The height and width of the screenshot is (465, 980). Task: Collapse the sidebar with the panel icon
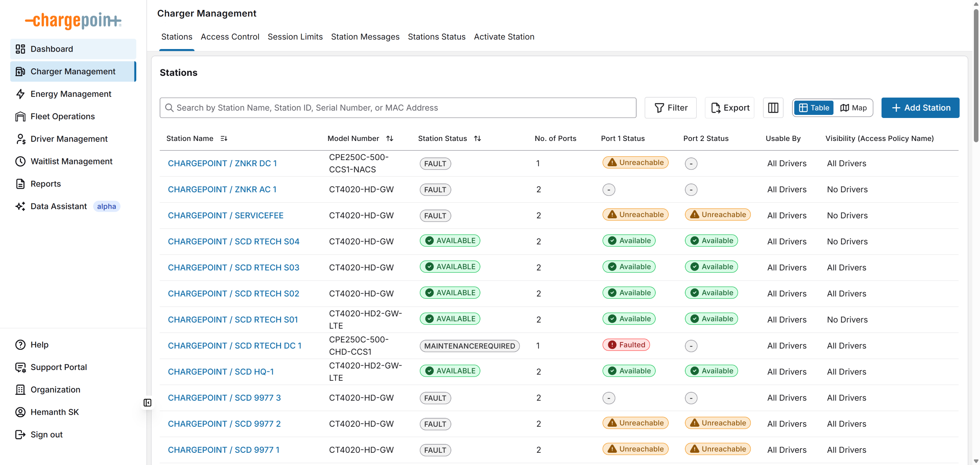147,403
